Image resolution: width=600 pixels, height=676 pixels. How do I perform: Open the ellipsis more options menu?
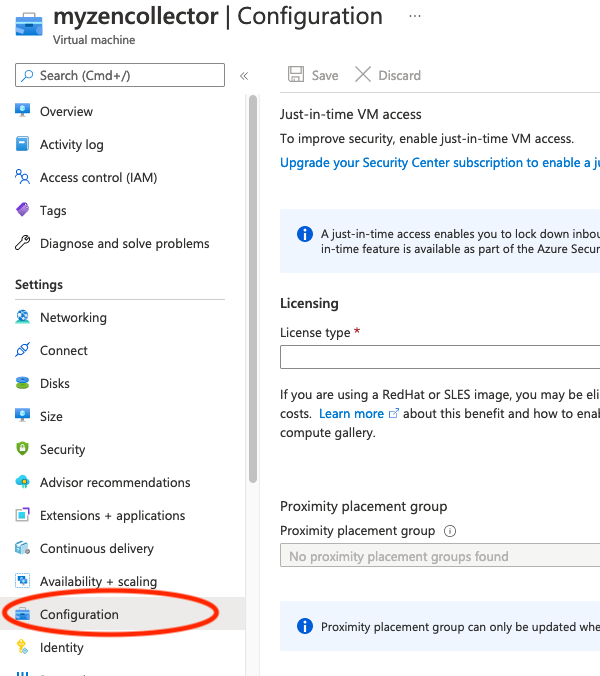coord(415,16)
